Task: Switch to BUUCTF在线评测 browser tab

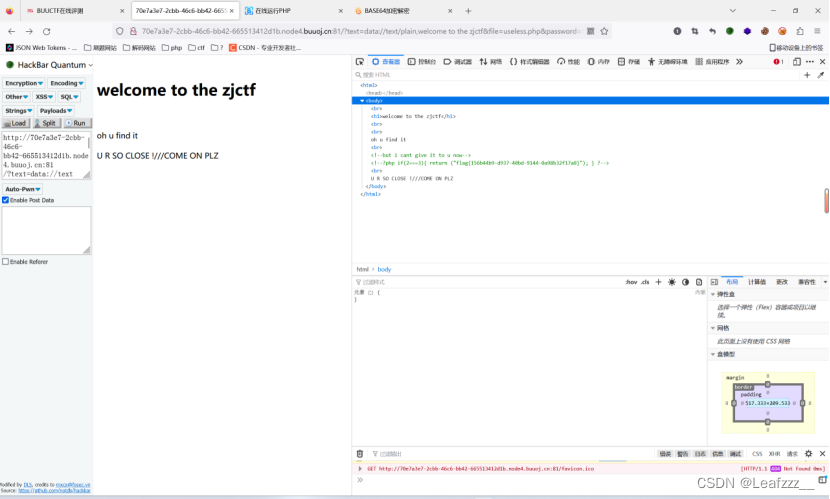Action: [x=74, y=11]
